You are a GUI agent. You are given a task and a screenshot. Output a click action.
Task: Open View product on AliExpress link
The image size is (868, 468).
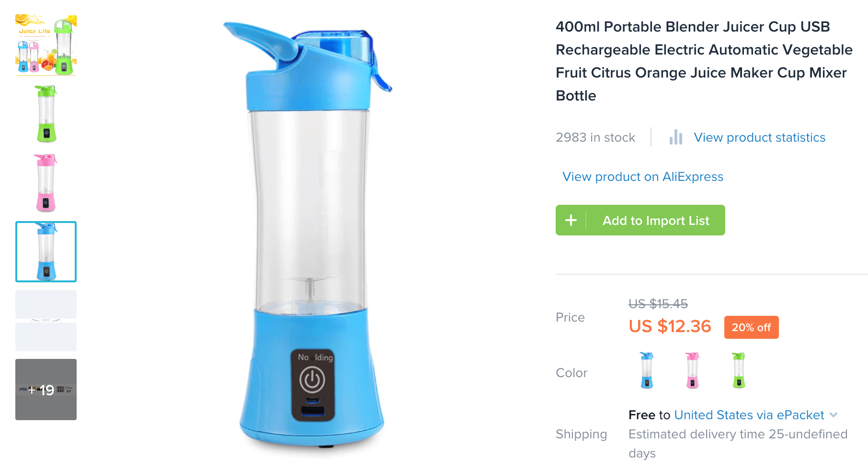643,177
